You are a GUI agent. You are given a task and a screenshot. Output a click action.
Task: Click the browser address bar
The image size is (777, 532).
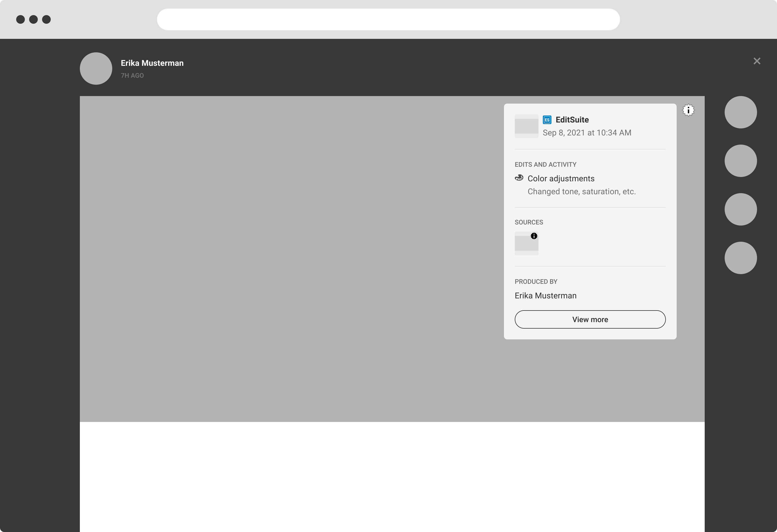pyautogui.click(x=388, y=19)
